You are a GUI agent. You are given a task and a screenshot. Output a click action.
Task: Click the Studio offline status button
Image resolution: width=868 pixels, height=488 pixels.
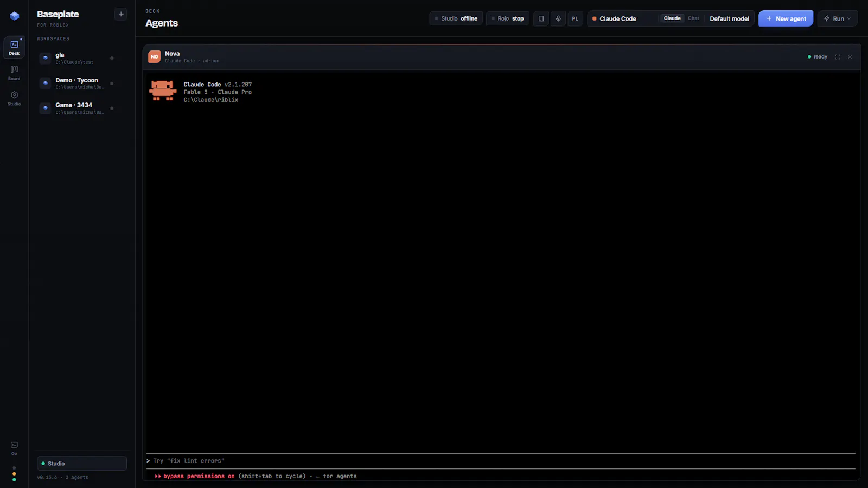coord(456,18)
